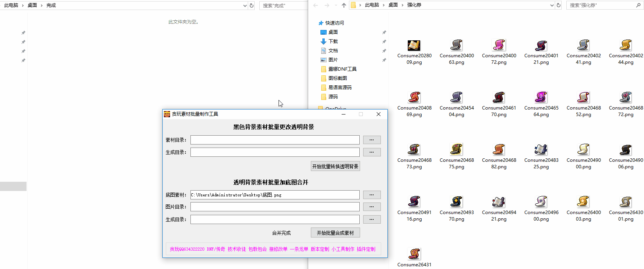Select the Consume2046873.png file icon

tap(414, 149)
